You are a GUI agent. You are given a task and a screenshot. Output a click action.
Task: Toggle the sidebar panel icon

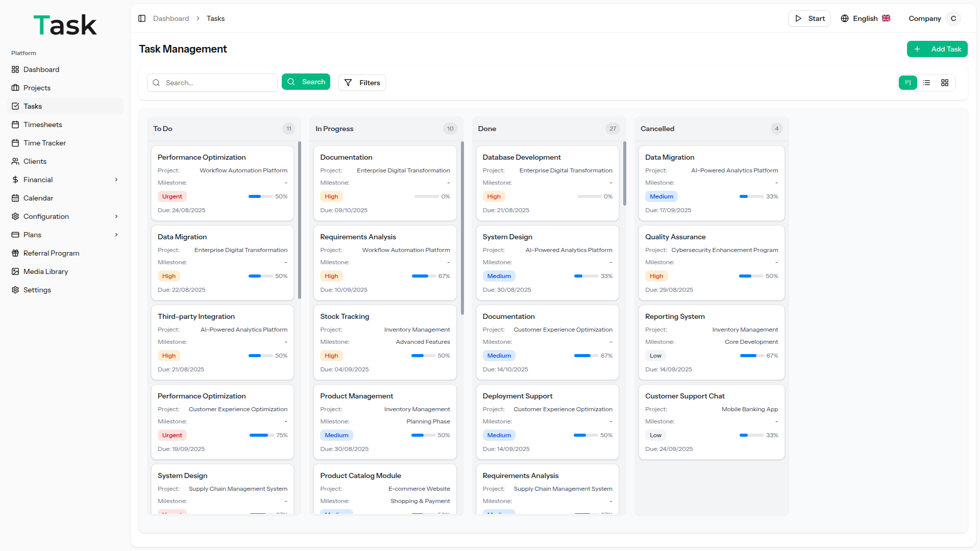142,18
